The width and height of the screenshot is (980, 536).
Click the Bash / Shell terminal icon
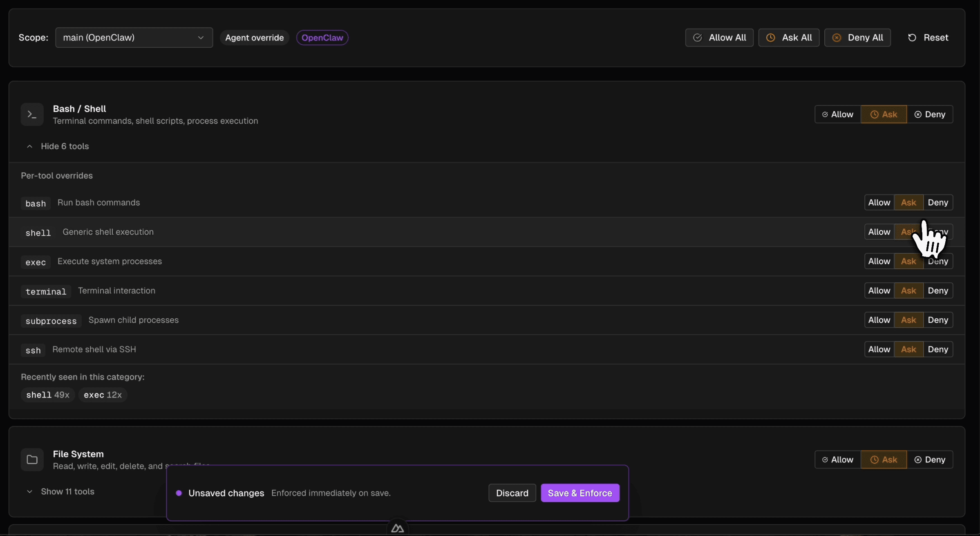32,114
